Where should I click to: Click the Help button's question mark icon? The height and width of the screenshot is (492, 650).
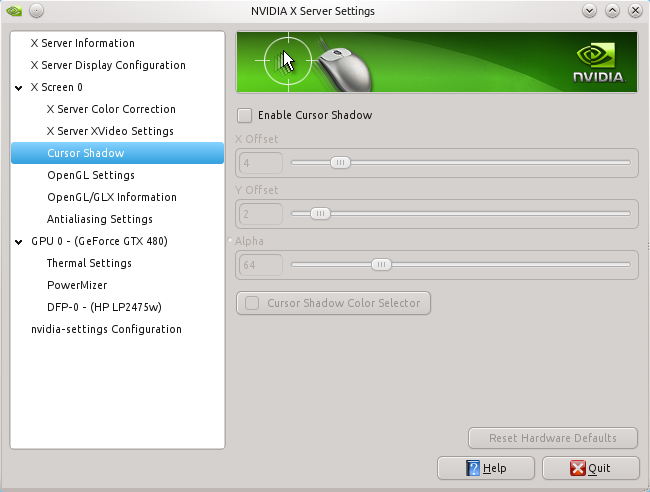473,468
